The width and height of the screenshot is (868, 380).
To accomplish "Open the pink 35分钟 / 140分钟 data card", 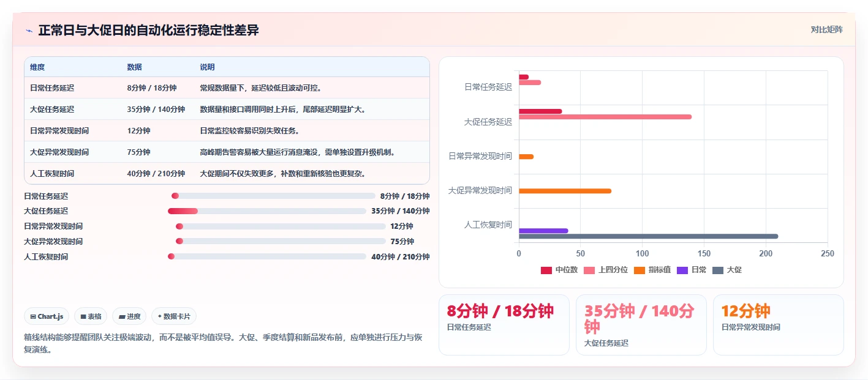I will tap(641, 324).
